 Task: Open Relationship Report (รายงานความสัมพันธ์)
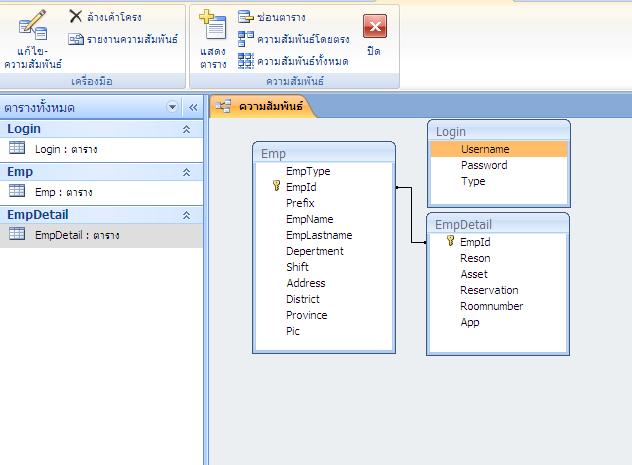point(123,39)
